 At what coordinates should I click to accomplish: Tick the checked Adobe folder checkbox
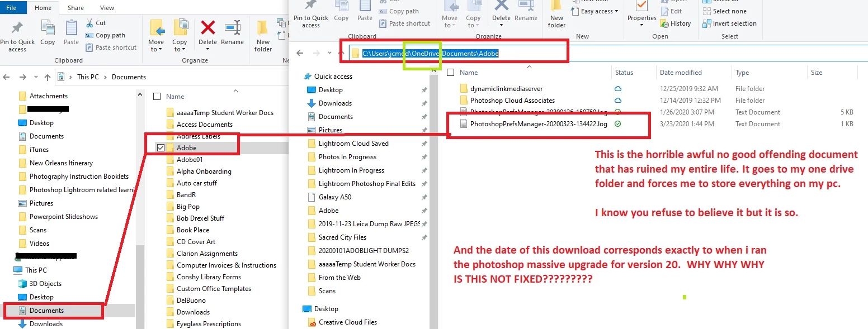[161, 148]
